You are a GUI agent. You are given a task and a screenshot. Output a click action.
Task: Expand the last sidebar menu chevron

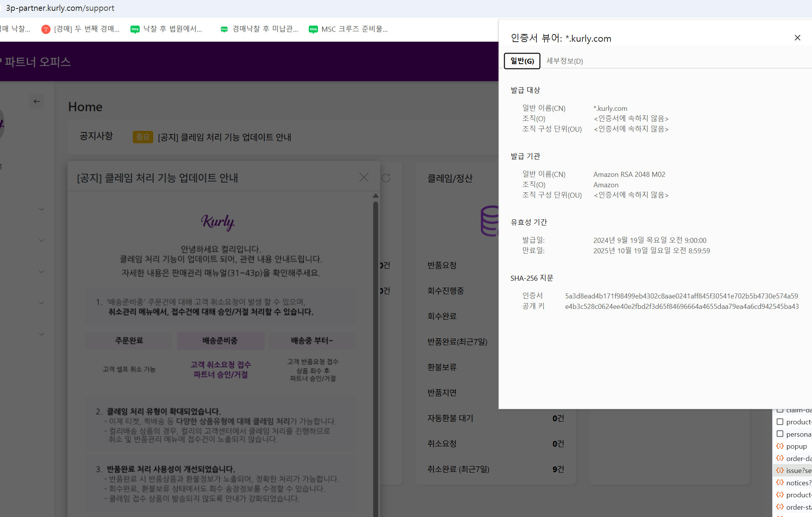coord(41,334)
